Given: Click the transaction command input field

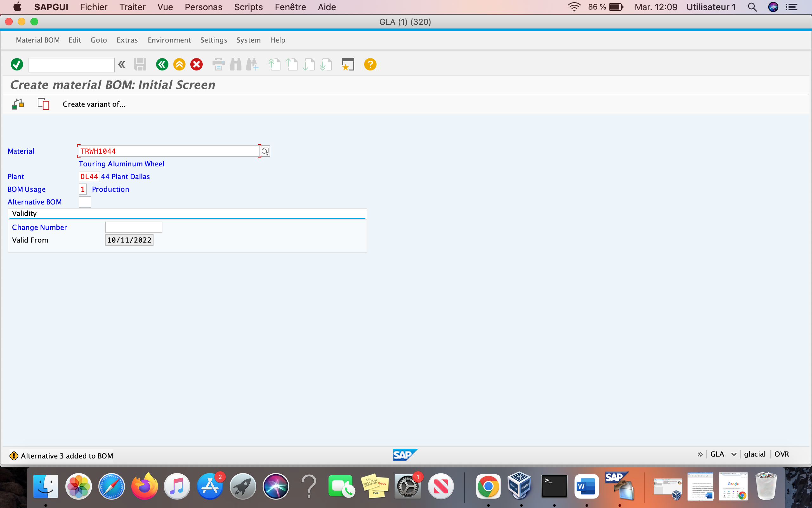Looking at the screenshot, I should coord(71,64).
